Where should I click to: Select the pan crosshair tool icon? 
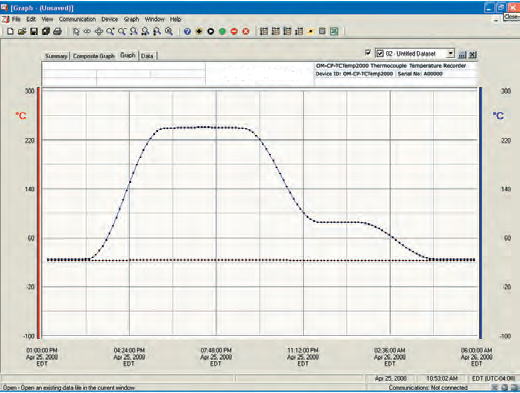[x=99, y=31]
